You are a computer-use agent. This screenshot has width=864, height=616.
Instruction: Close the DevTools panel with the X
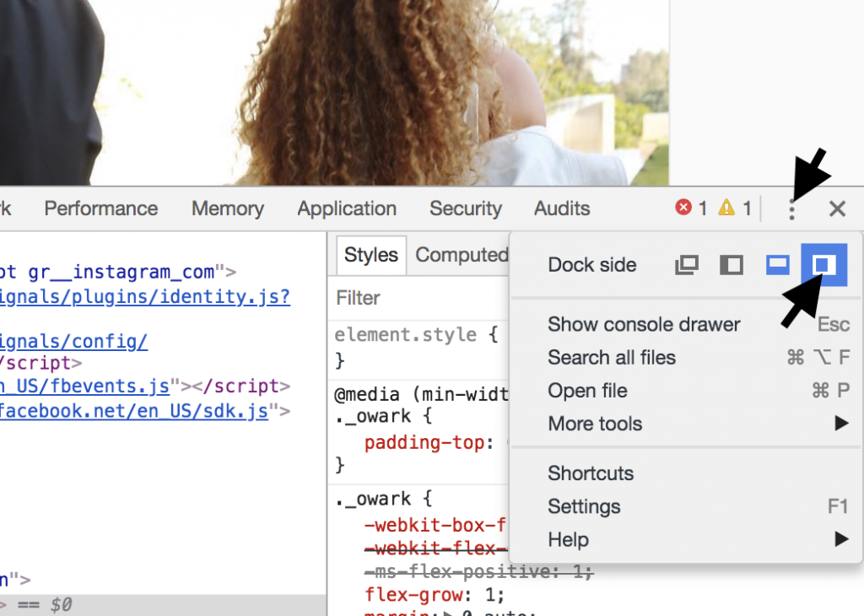click(837, 208)
